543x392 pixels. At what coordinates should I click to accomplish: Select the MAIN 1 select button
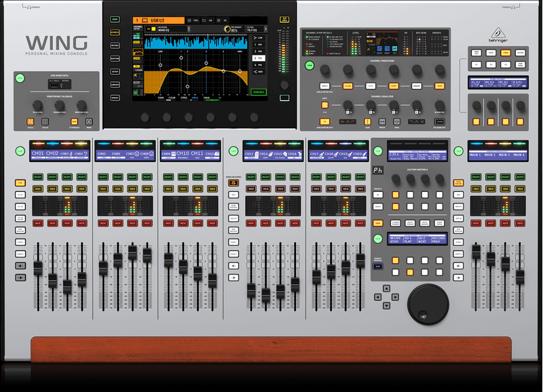pyautogui.click(x=476, y=177)
